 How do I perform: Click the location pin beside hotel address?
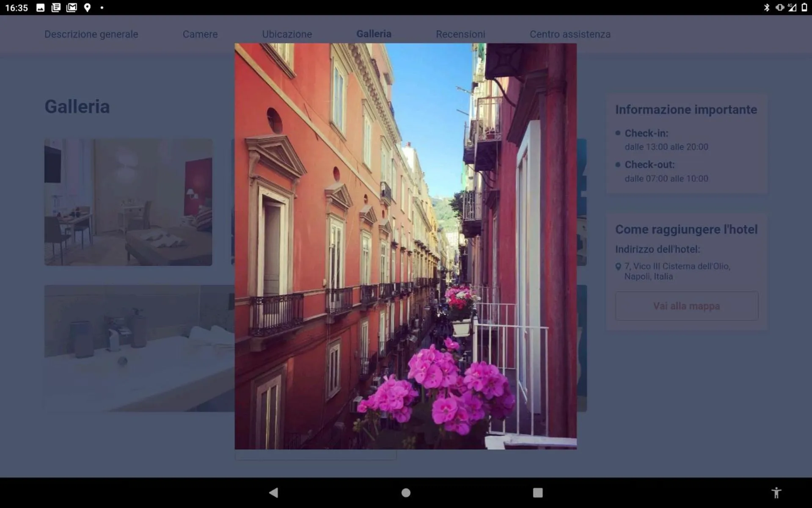tap(618, 266)
